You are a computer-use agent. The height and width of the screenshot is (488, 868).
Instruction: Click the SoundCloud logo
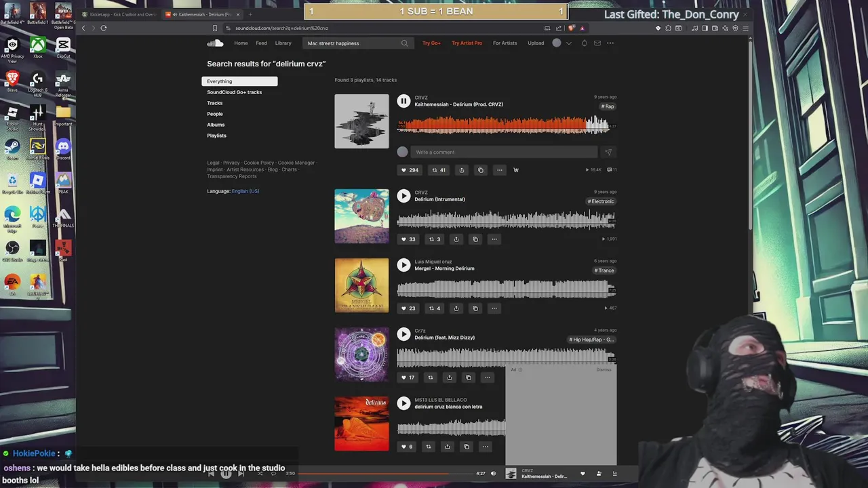click(x=215, y=43)
